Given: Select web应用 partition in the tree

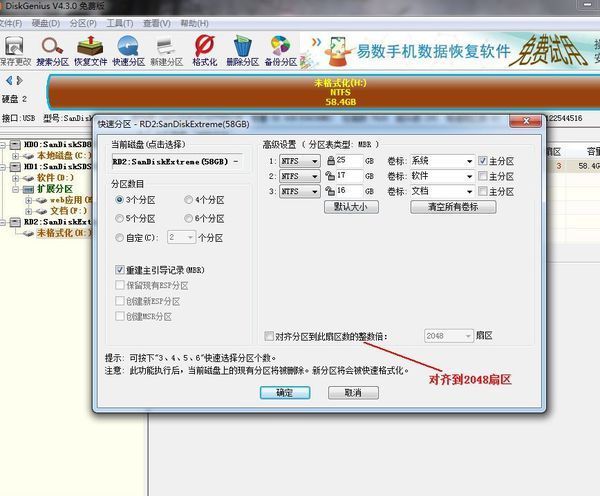Looking at the screenshot, I should tap(71, 200).
